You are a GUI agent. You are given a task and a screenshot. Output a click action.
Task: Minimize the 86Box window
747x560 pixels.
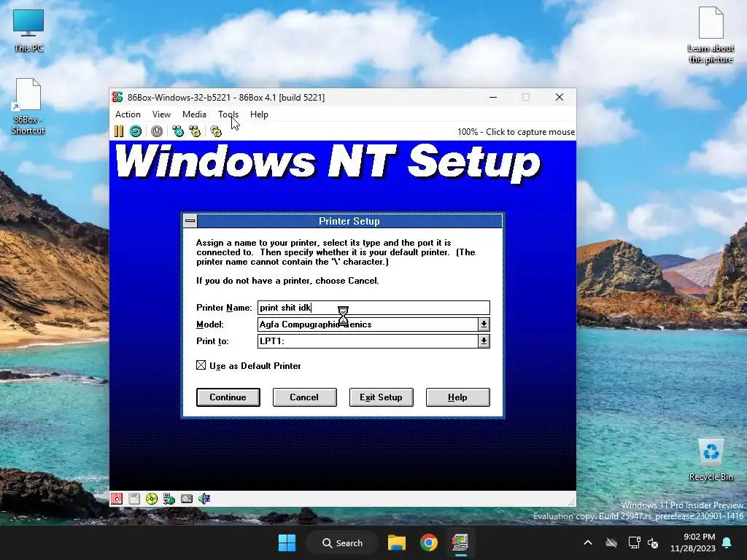pyautogui.click(x=493, y=97)
